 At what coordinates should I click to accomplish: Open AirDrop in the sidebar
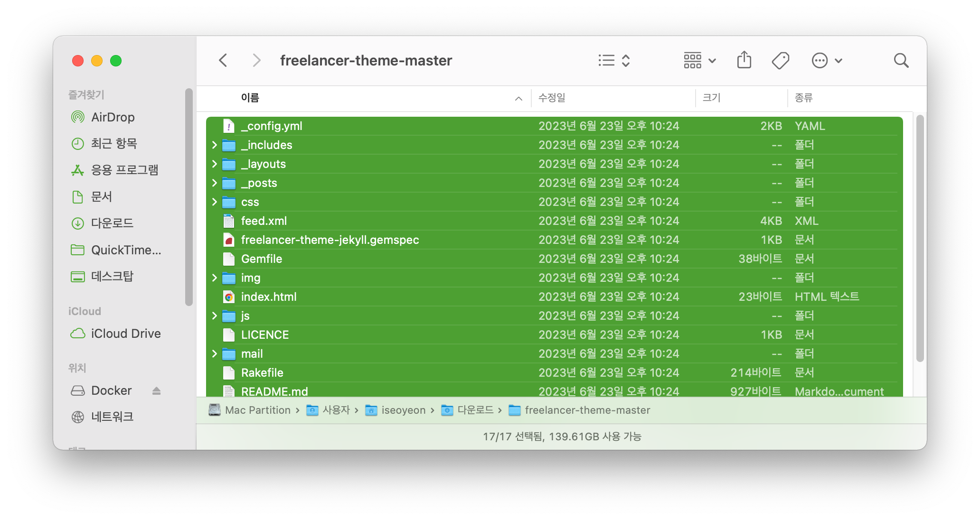point(113,117)
